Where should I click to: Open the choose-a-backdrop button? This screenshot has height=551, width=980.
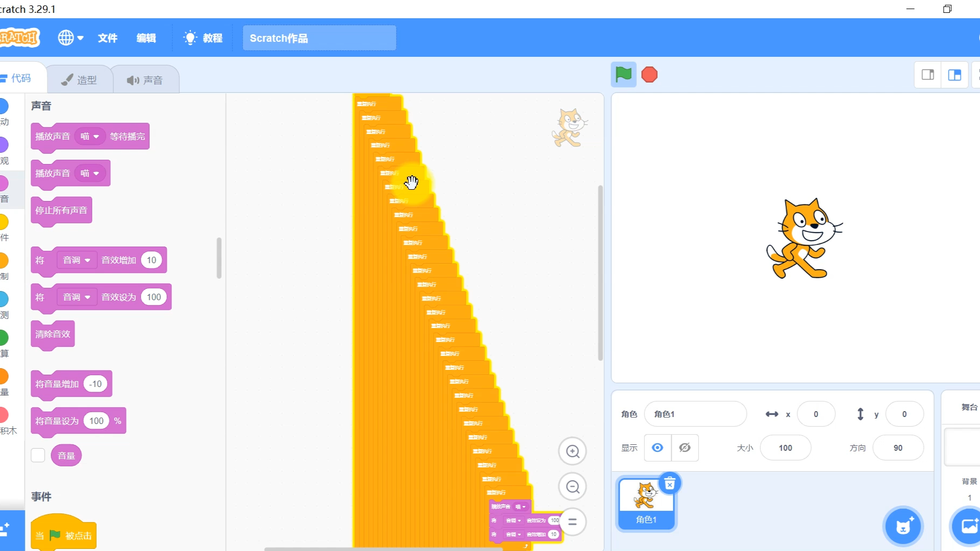[x=968, y=526]
